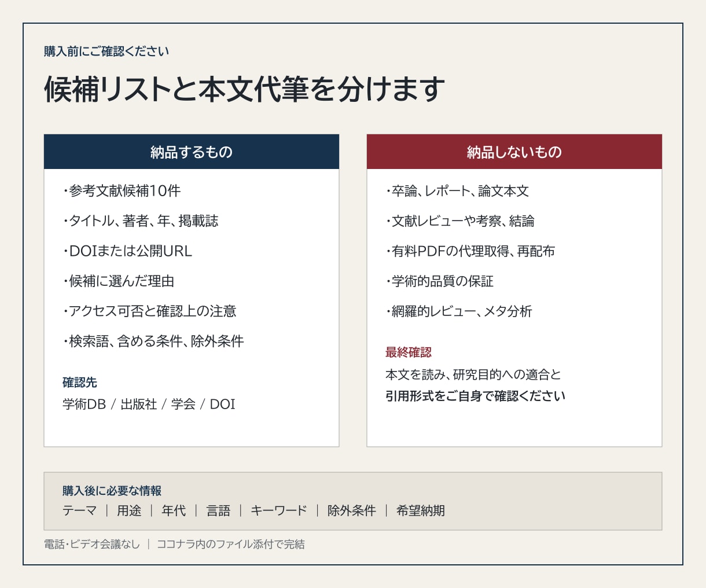Click the 確認先 label
706x588 pixels.
click(x=80, y=383)
